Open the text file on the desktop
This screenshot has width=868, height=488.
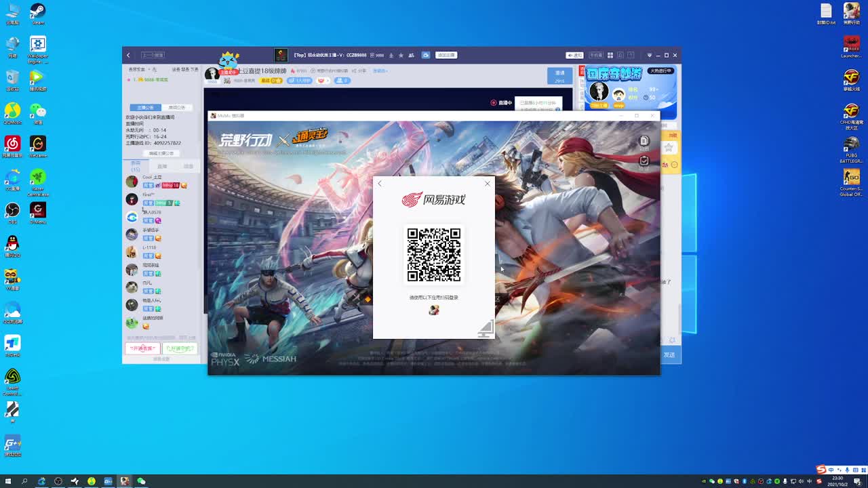[x=826, y=14]
